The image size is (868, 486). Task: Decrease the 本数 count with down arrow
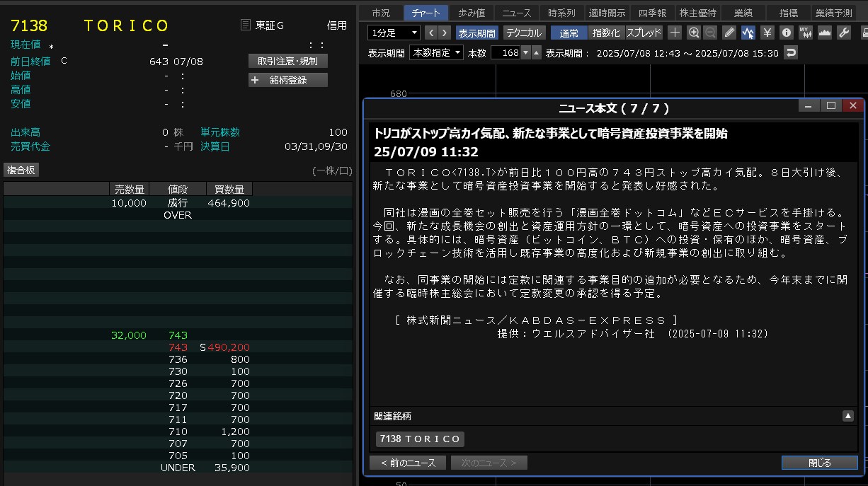coord(525,53)
